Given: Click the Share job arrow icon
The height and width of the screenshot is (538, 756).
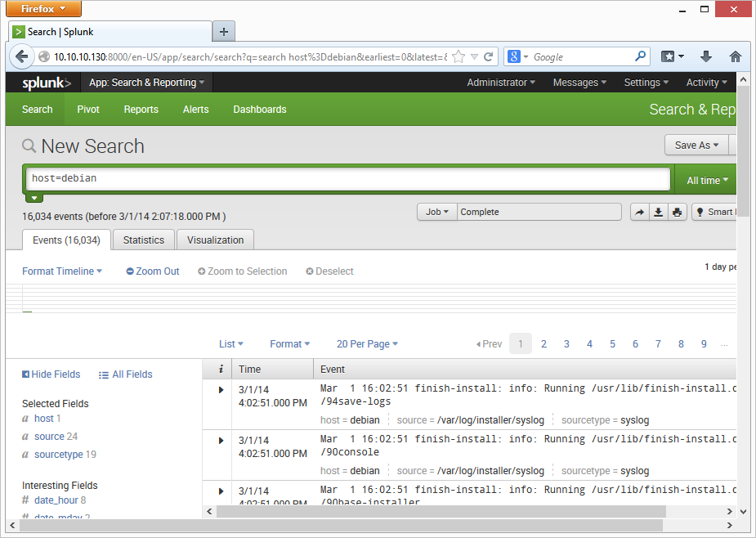Looking at the screenshot, I should (x=640, y=213).
